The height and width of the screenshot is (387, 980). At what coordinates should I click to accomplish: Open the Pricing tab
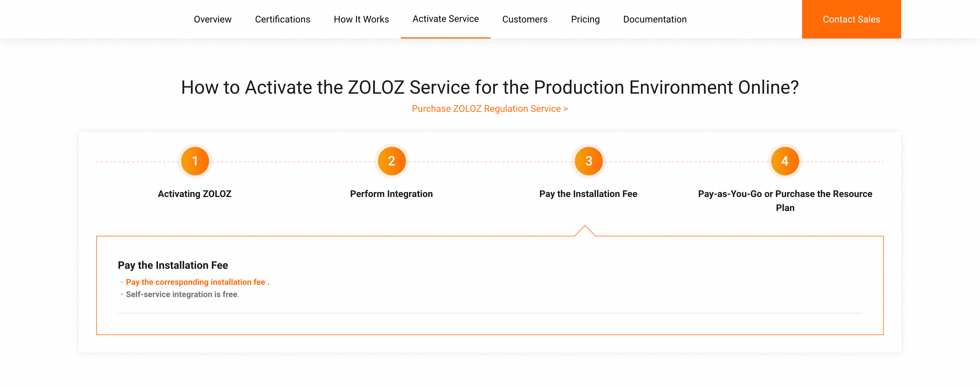[x=585, y=19]
